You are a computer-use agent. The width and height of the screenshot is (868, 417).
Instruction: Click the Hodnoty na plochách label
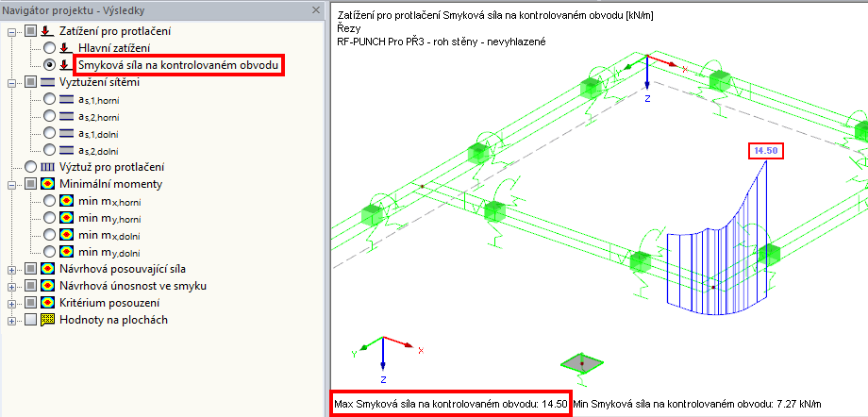113,320
